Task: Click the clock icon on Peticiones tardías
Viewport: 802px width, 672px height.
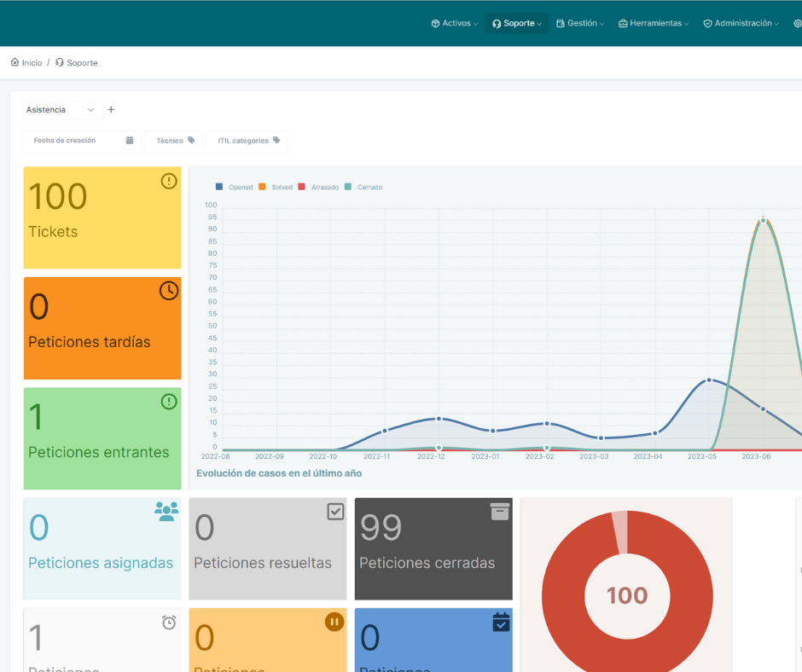Action: (169, 291)
